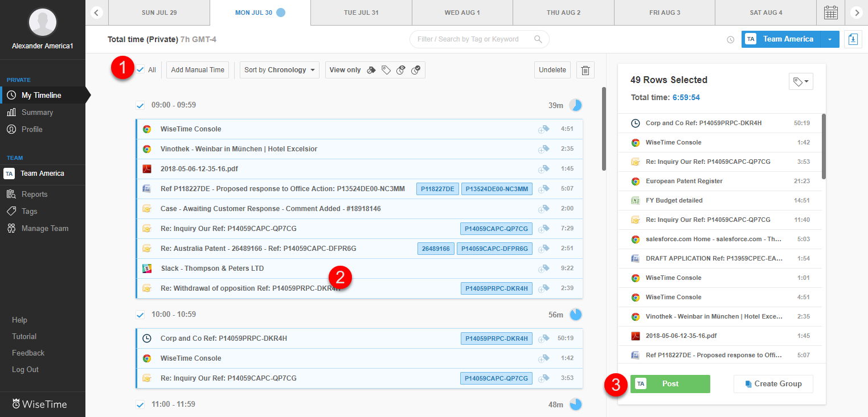Viewport: 868px width, 417px height.
Task: Click Log Out link
Action: 25,370
